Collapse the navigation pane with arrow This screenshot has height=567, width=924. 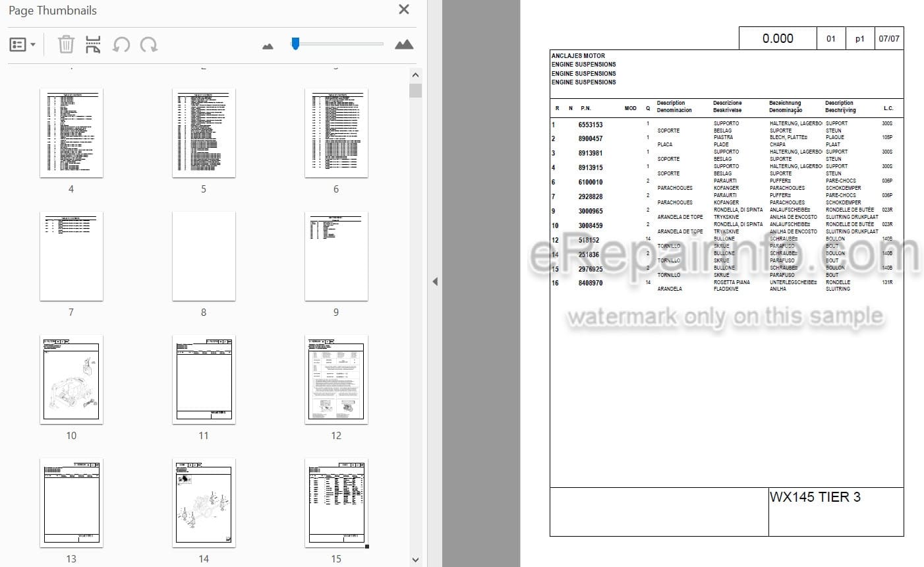click(x=435, y=282)
